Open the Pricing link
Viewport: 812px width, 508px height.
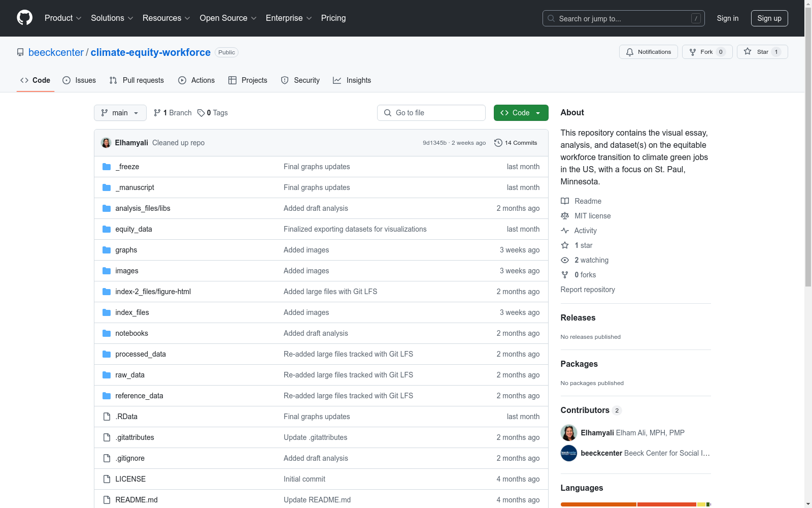333,18
